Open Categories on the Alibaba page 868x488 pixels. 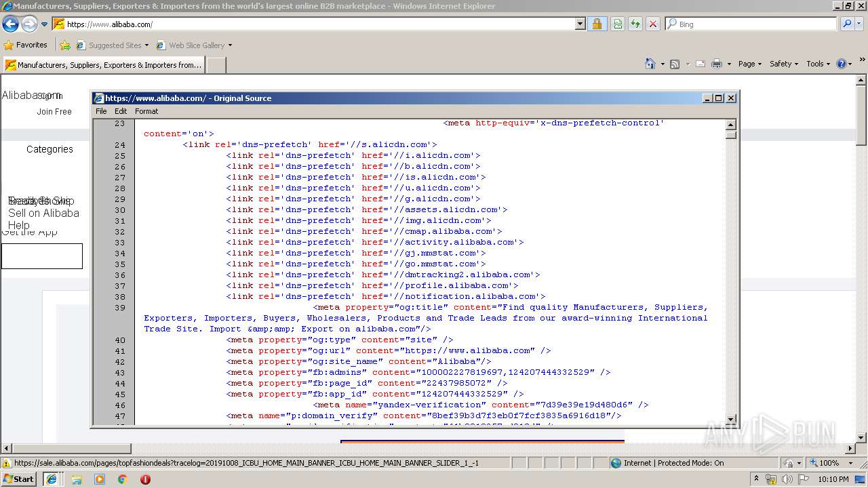(x=50, y=149)
